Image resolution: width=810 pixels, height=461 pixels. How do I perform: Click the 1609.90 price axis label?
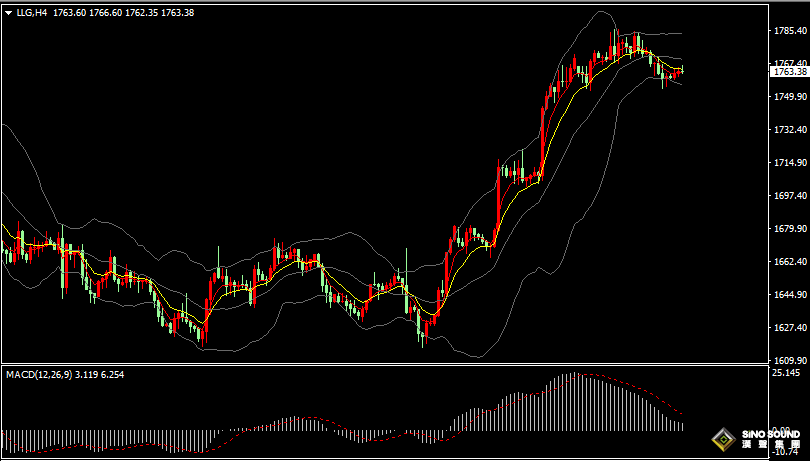coord(790,360)
